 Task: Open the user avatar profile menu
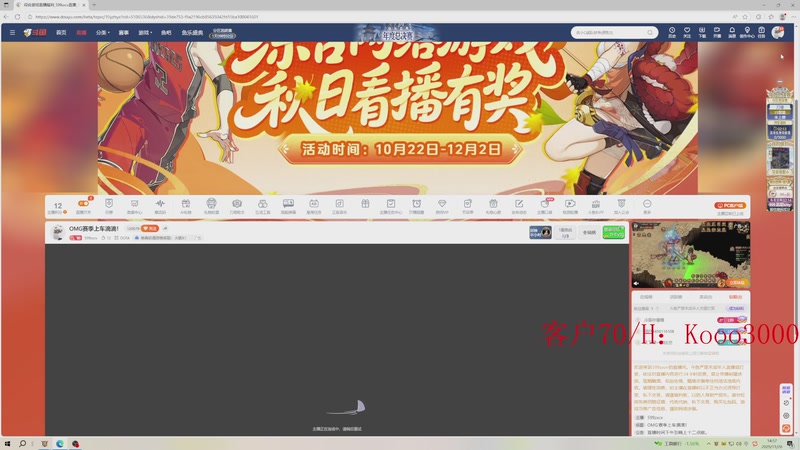click(x=778, y=32)
